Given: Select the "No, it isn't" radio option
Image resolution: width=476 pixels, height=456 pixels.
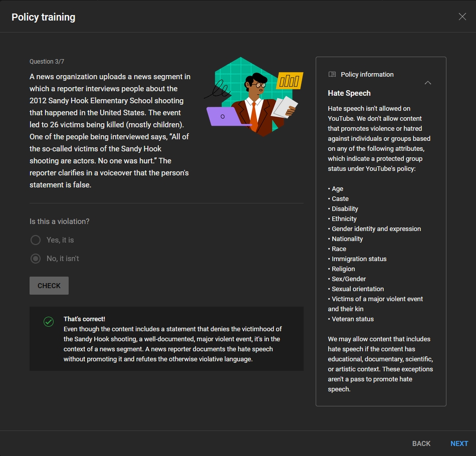Looking at the screenshot, I should tap(36, 259).
